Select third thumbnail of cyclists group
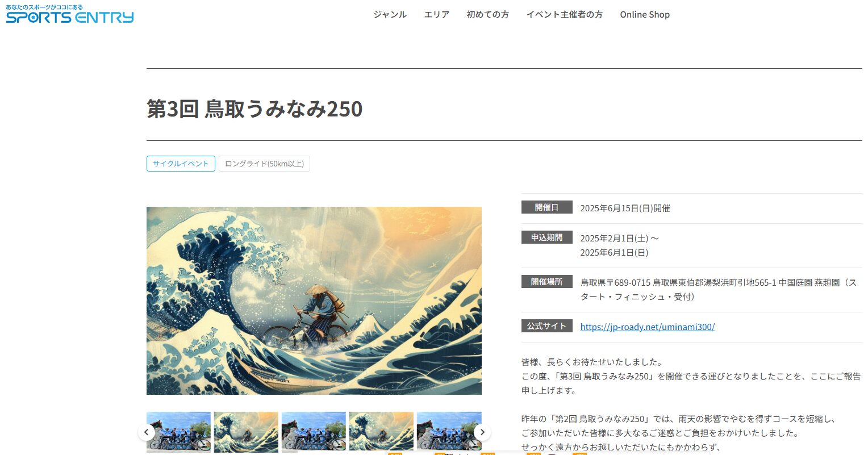The height and width of the screenshot is (455, 868). pyautogui.click(x=314, y=432)
